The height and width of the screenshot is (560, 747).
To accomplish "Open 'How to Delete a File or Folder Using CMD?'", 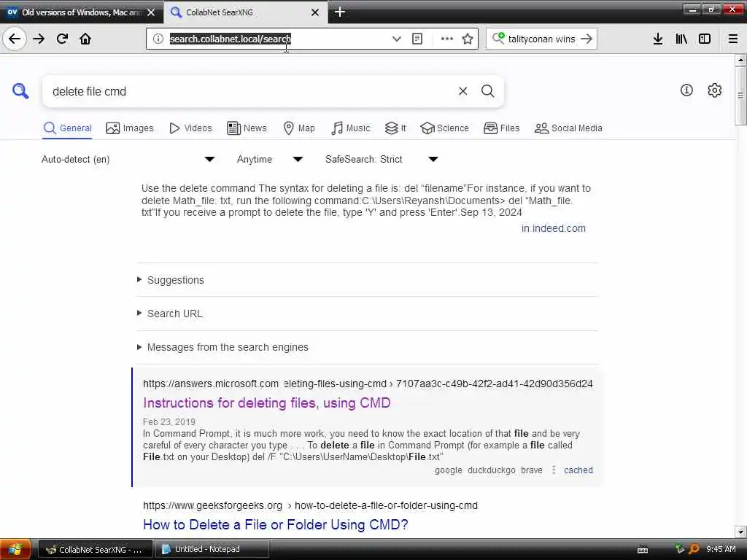I will pos(275,524).
